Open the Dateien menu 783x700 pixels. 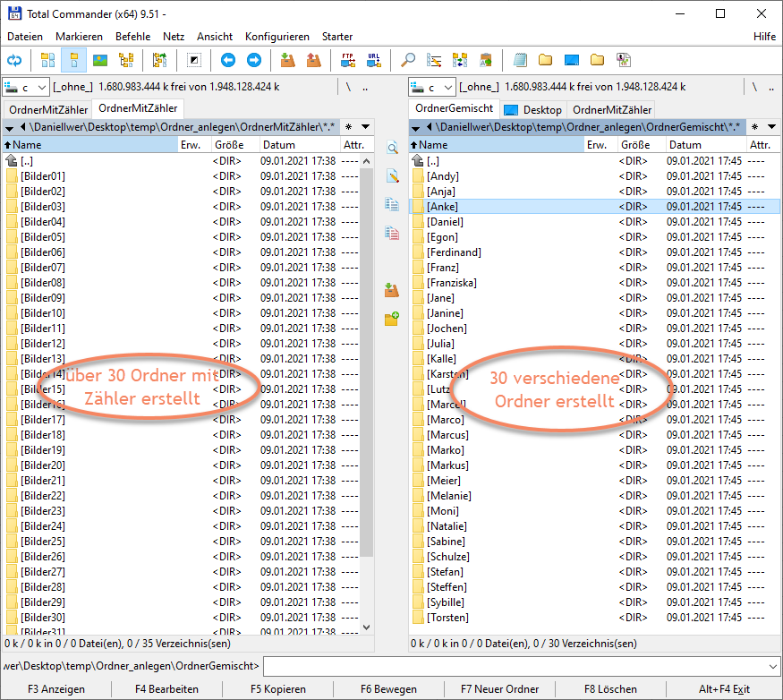[25, 37]
